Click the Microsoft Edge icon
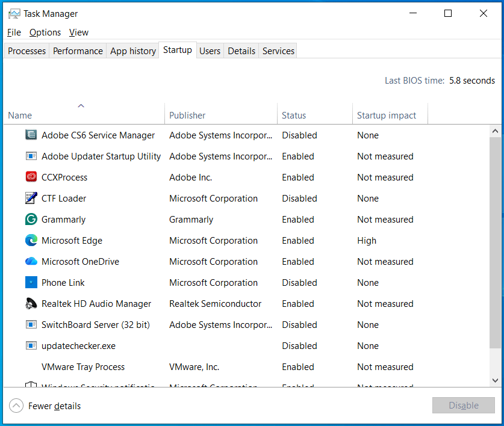The image size is (504, 426). coord(31,240)
